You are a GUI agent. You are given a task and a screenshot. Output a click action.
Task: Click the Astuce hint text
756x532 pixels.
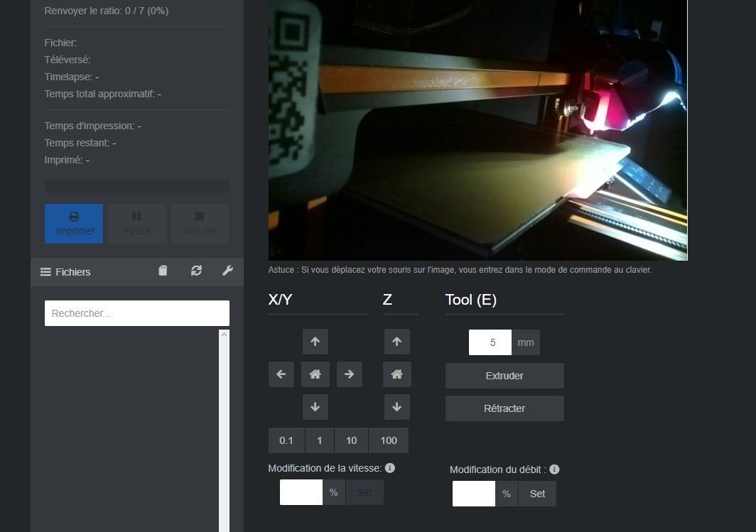point(460,270)
